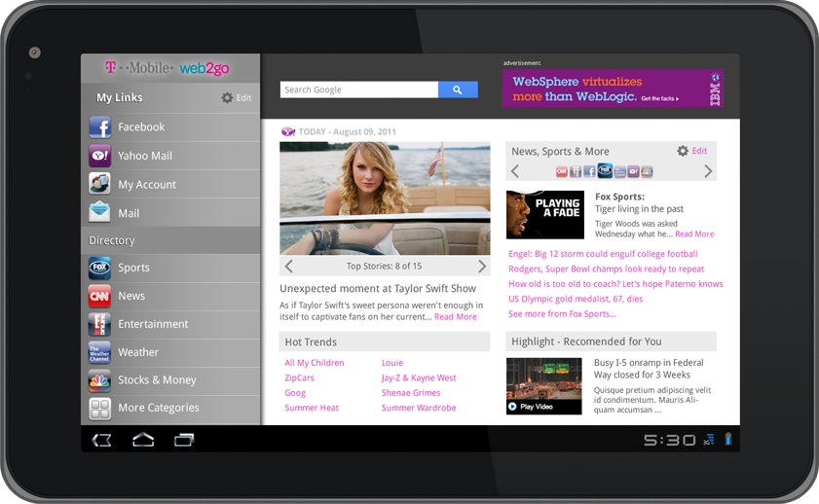Tap the battery status icon
The image size is (819, 504).
pyautogui.click(x=728, y=440)
